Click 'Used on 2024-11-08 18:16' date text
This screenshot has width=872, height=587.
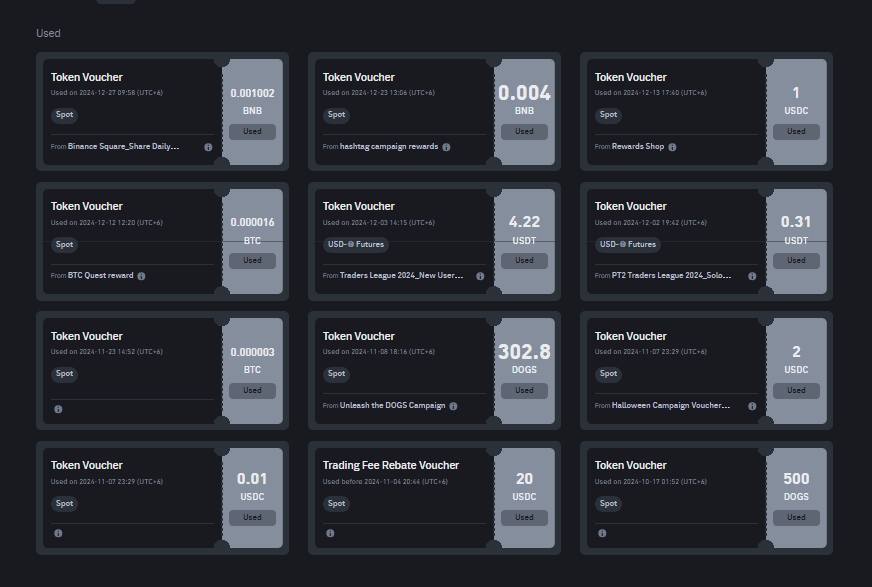(x=379, y=352)
